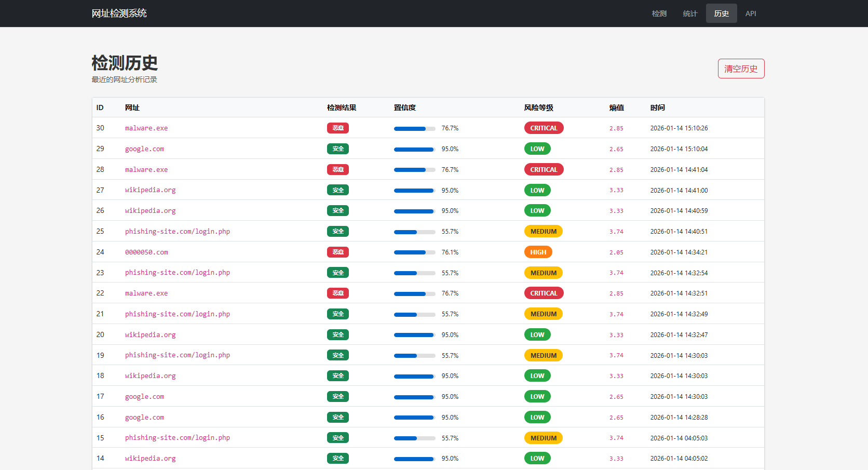Image resolution: width=868 pixels, height=470 pixels.
Task: Click entropy value 2.05 in row 24
Action: tap(616, 252)
